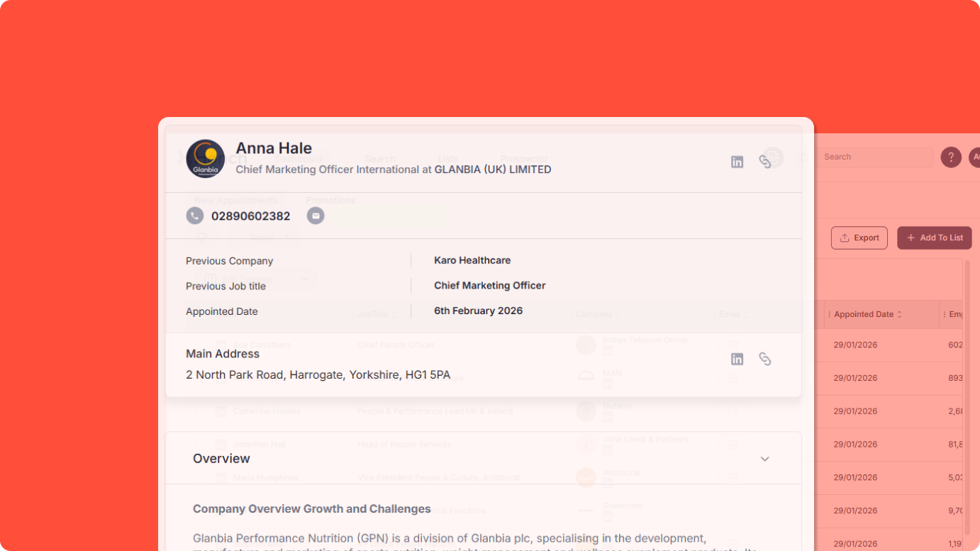Collapse the Overview section chevron
980x551 pixels.
coord(765,459)
